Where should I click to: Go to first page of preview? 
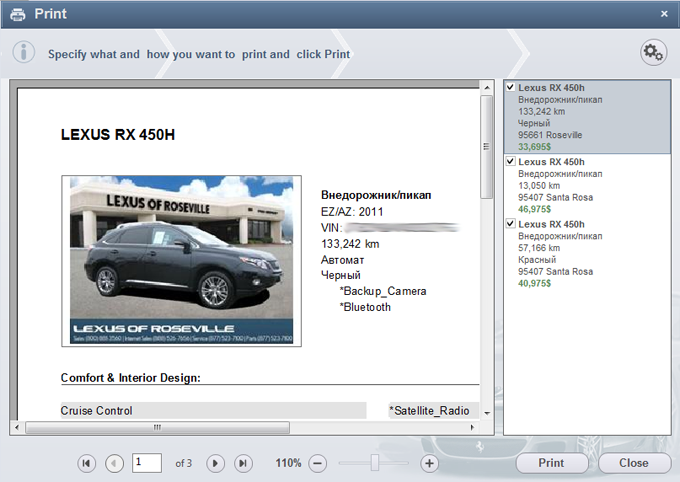(86, 463)
